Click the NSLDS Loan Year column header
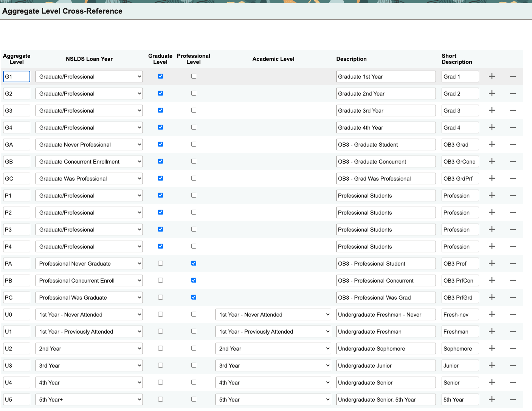 pos(89,59)
